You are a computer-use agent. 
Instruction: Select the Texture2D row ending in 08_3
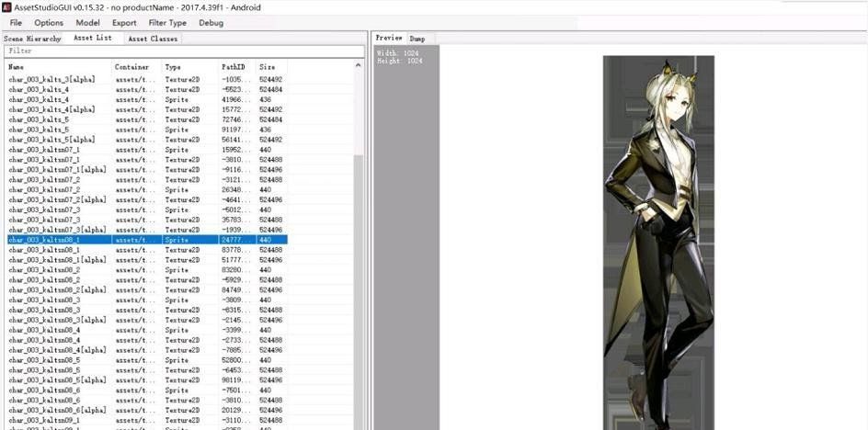147,310
